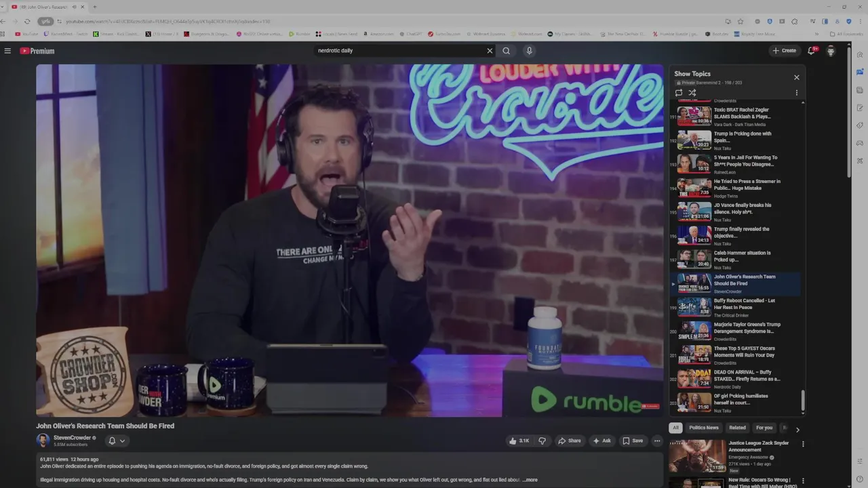Click the browser address bar URL
The image size is (868, 488).
click(x=168, y=22)
